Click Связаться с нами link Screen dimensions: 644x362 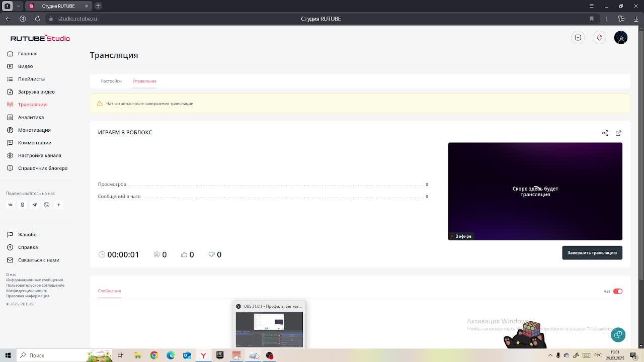coord(33,260)
